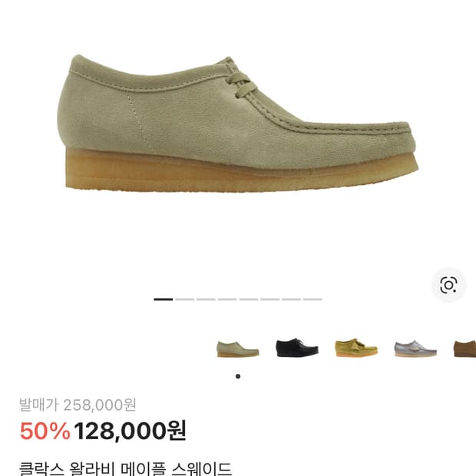Tap the 발매가 258,000원 retail price text
This screenshot has width=476, height=476.
(x=78, y=405)
